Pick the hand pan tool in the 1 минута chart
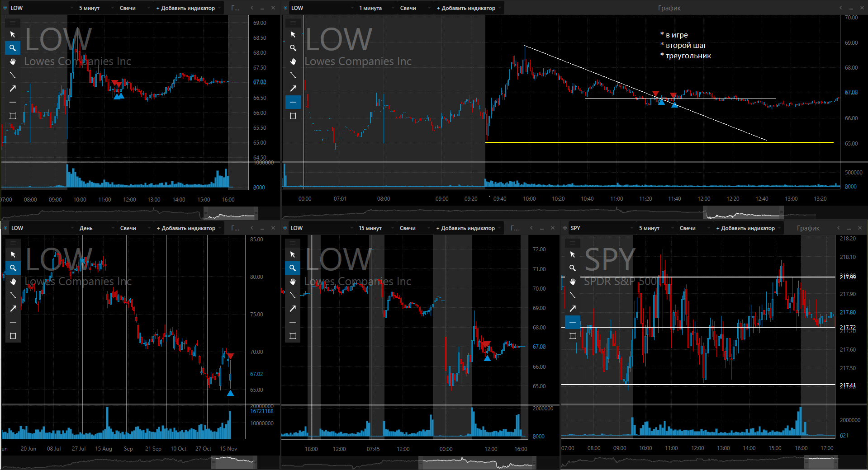The height and width of the screenshot is (470, 868). [x=293, y=61]
